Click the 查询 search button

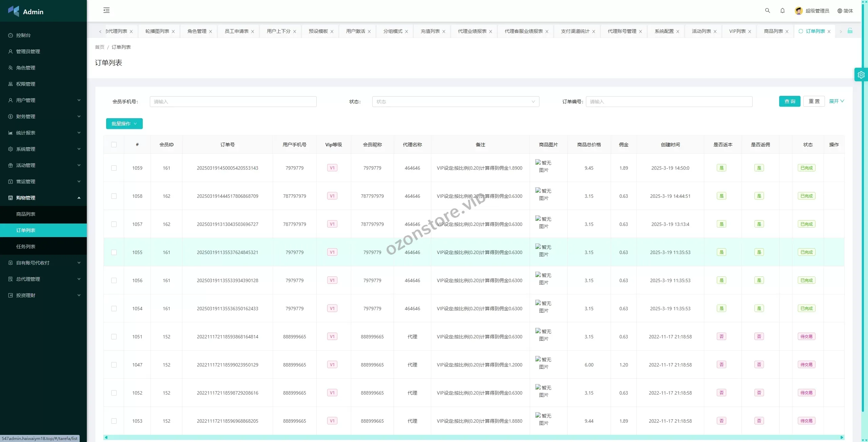coord(789,101)
